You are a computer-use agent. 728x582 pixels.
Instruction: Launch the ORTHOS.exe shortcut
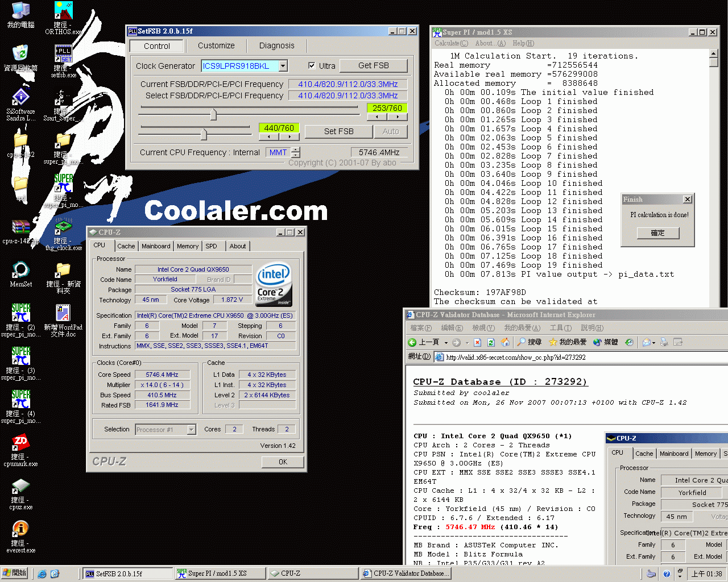coord(63,18)
